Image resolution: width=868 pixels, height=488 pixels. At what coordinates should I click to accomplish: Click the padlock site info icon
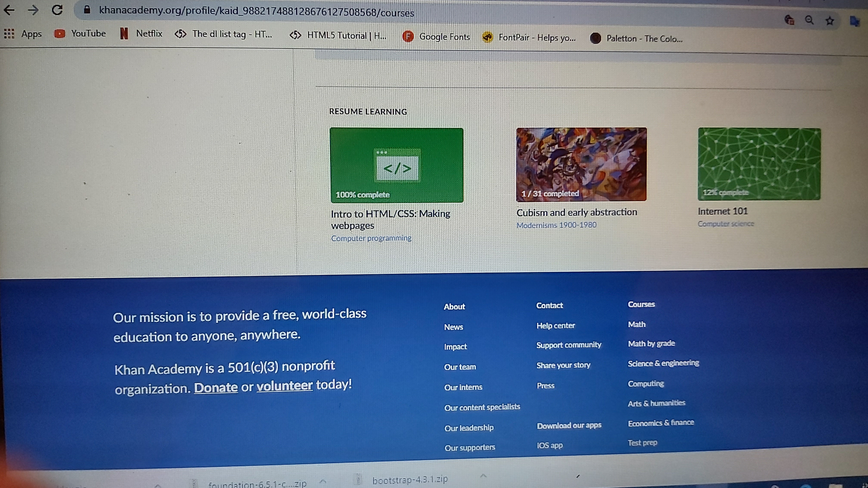[x=87, y=9]
